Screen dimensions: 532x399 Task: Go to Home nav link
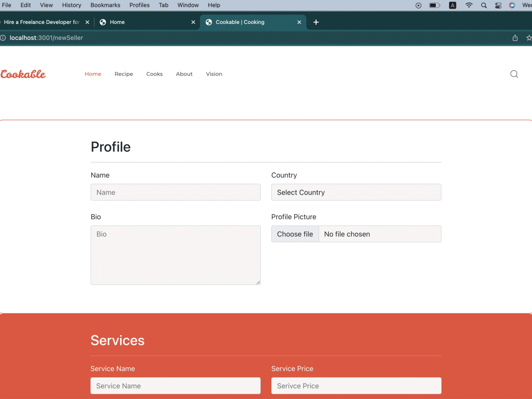tap(93, 74)
